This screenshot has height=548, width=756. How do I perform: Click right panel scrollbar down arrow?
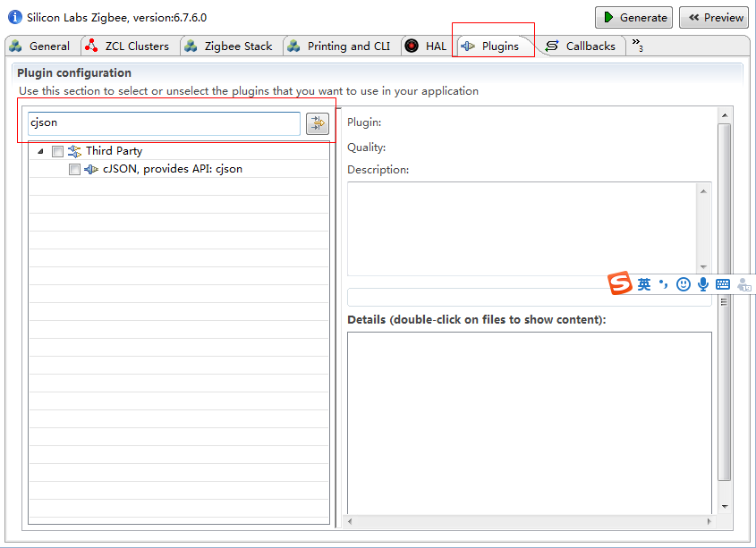tap(725, 507)
